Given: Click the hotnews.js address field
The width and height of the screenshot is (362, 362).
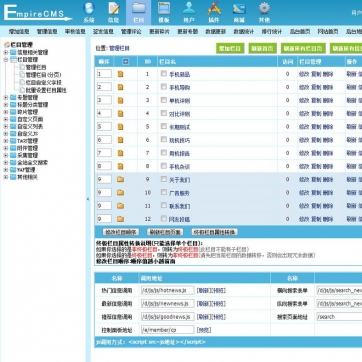Looking at the screenshot, I should click(x=167, y=290).
